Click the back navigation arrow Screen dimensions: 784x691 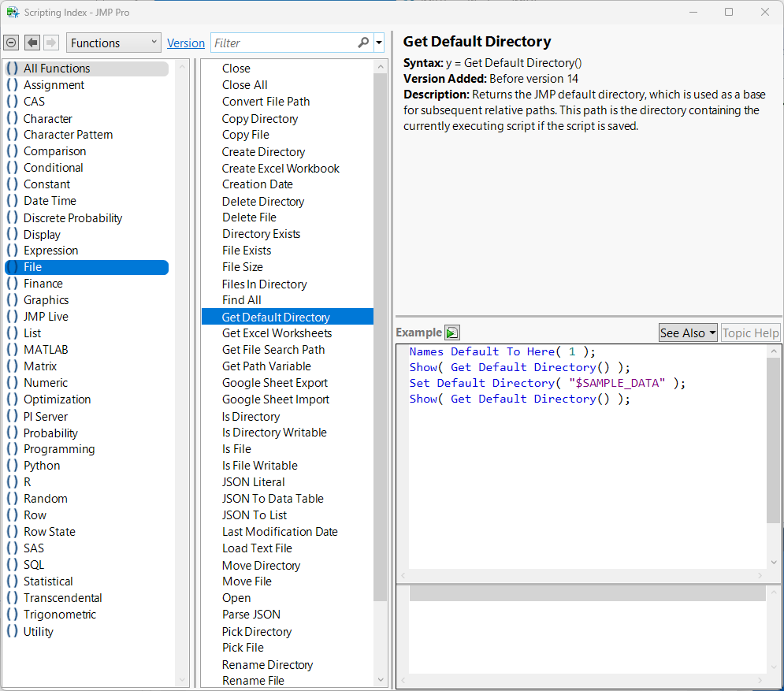click(x=32, y=43)
